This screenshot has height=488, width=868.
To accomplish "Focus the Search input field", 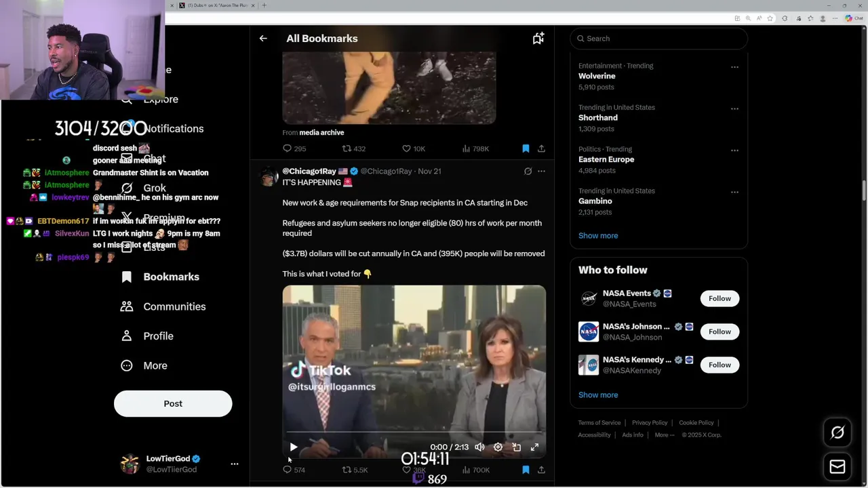I will click(x=658, y=39).
